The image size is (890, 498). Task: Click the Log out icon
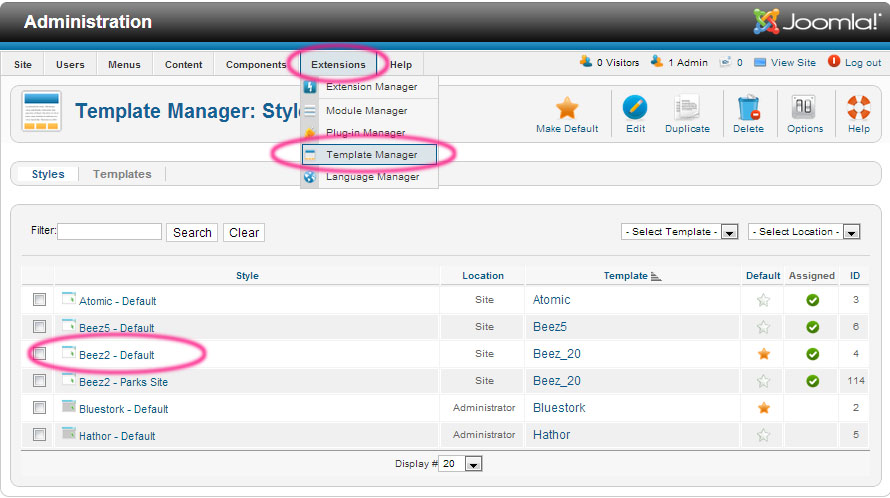[834, 62]
